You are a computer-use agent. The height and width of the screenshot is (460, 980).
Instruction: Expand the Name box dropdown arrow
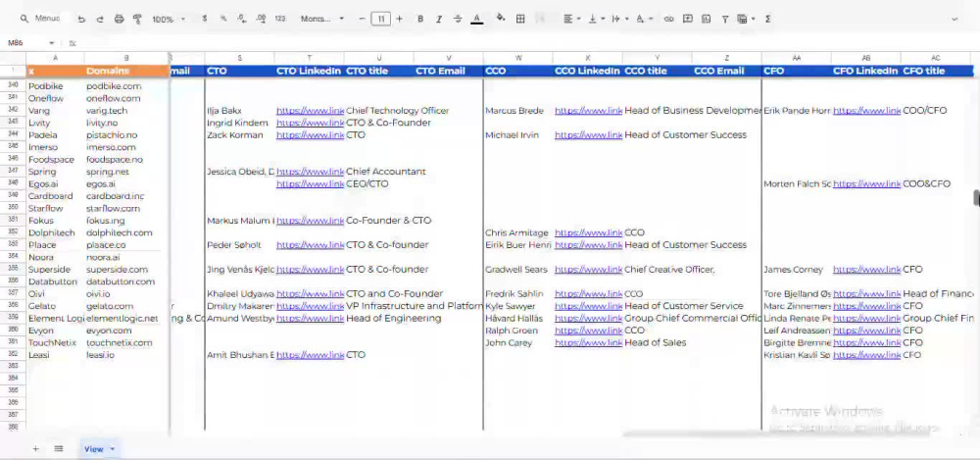(52, 43)
